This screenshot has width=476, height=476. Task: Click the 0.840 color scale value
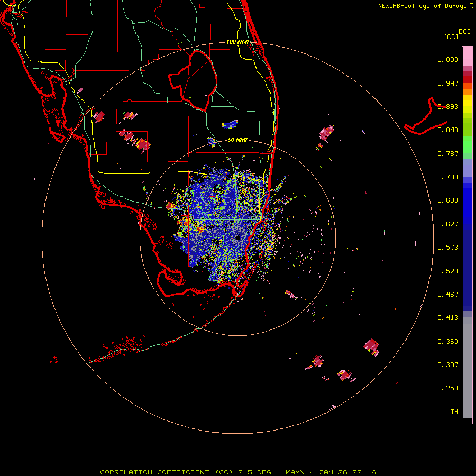click(x=448, y=130)
